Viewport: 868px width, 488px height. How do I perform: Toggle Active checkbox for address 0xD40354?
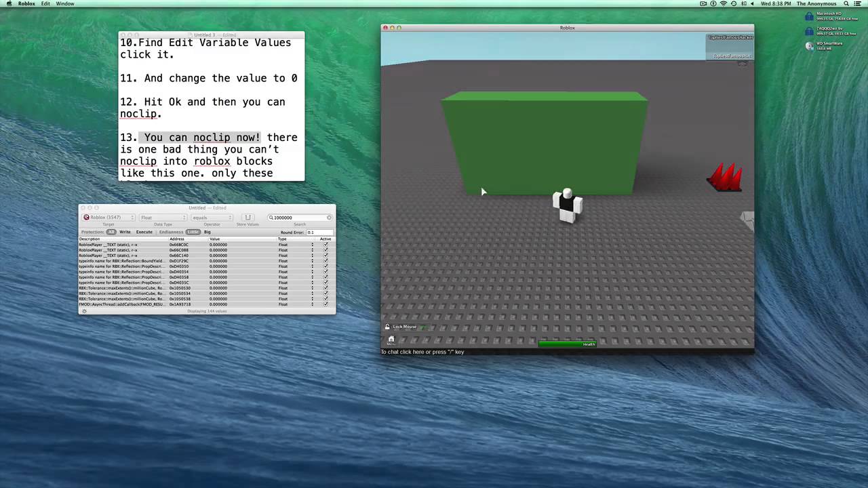coord(325,272)
